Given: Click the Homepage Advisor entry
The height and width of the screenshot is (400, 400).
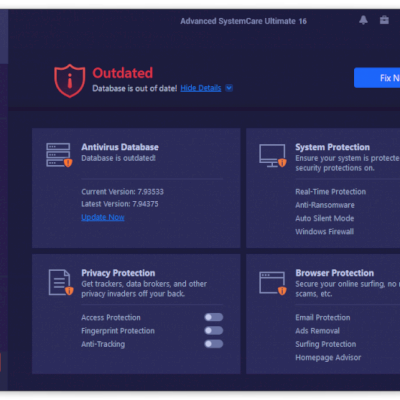Looking at the screenshot, I should (328, 357).
